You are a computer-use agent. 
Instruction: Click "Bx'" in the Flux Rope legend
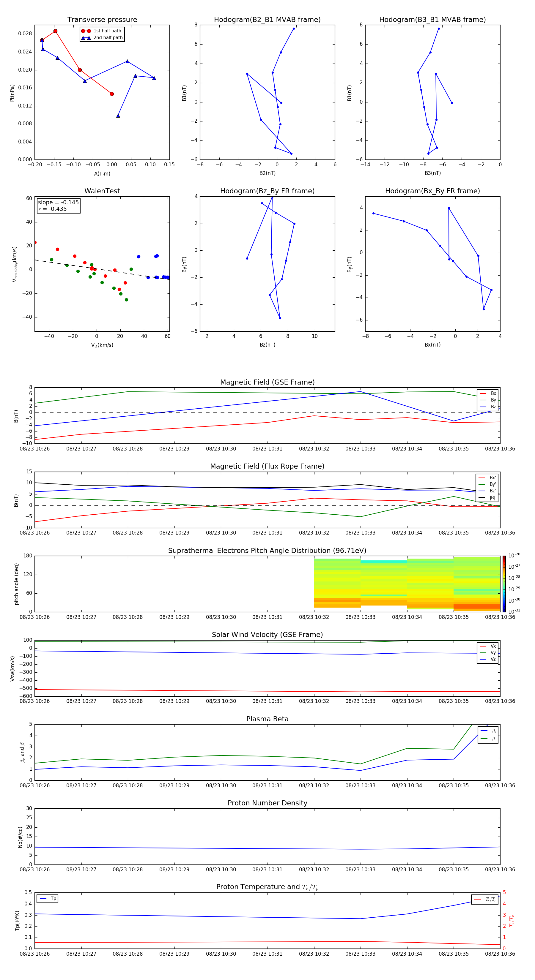(x=493, y=478)
